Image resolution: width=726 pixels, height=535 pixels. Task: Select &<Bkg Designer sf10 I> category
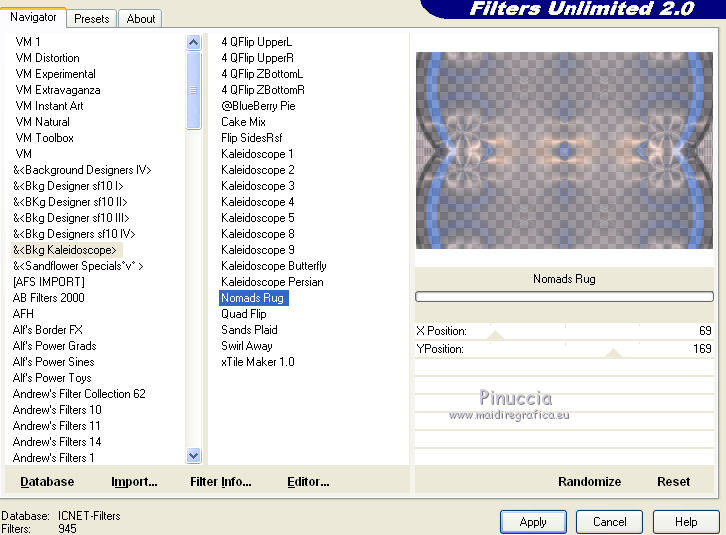(68, 186)
